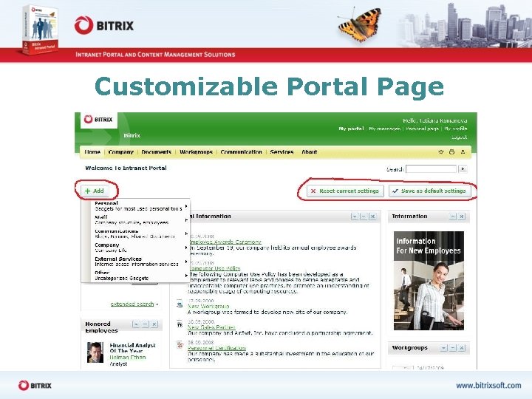Click the favorites star icon in yellow menu bar

click(441, 152)
